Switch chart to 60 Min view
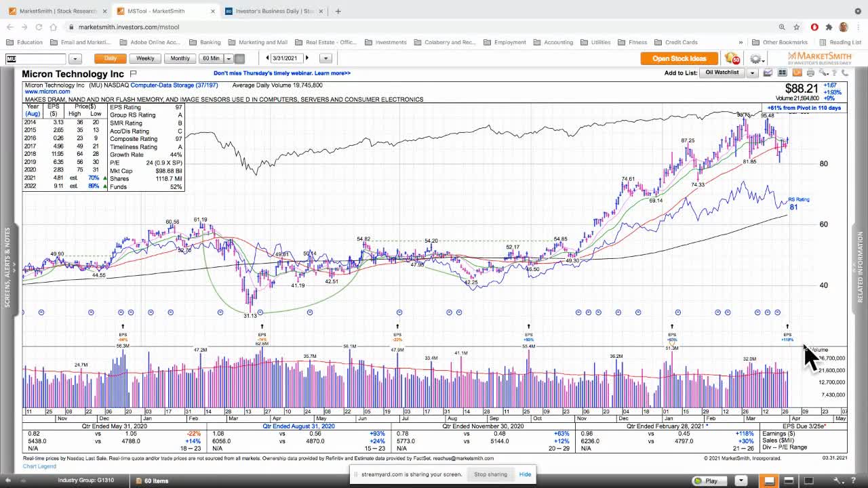This screenshot has width=868, height=488. (x=211, y=58)
